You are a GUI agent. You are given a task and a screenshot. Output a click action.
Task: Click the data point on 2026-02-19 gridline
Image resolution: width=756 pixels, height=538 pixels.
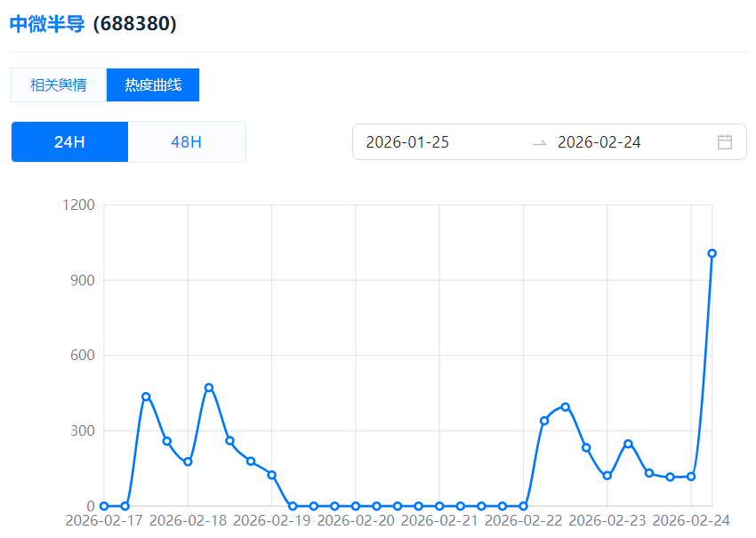[x=272, y=475]
